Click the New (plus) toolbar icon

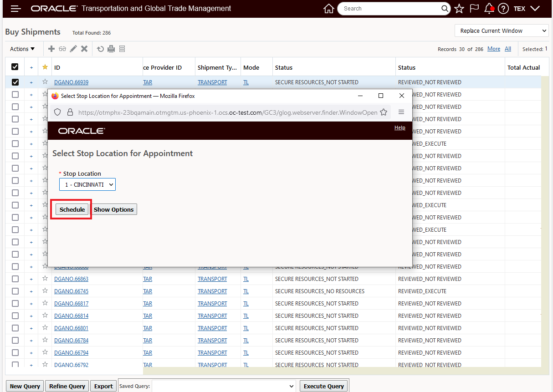[51, 49]
